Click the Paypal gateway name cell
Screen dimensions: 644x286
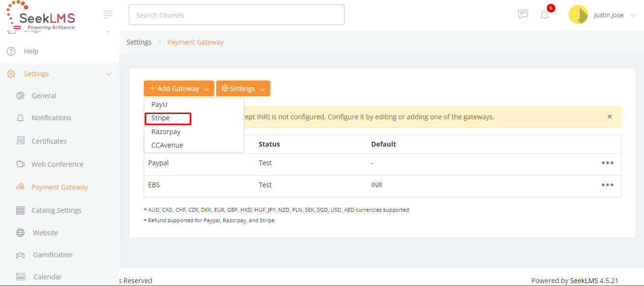pyautogui.click(x=158, y=163)
